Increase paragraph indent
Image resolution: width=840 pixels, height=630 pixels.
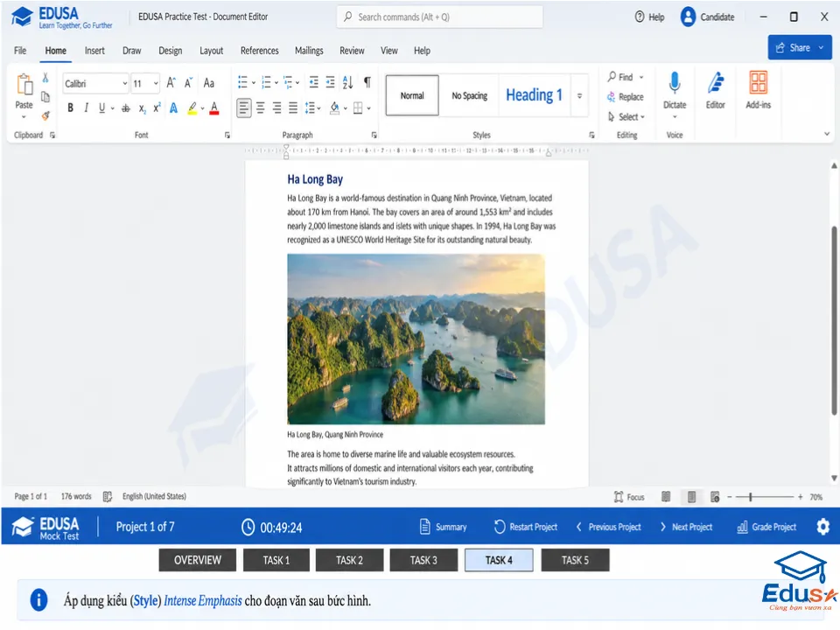[x=331, y=82]
